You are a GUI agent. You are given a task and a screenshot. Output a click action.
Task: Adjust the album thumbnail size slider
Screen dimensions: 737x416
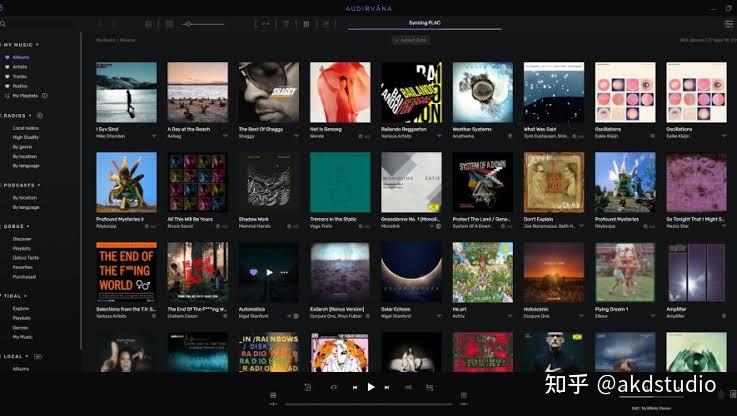[203, 24]
